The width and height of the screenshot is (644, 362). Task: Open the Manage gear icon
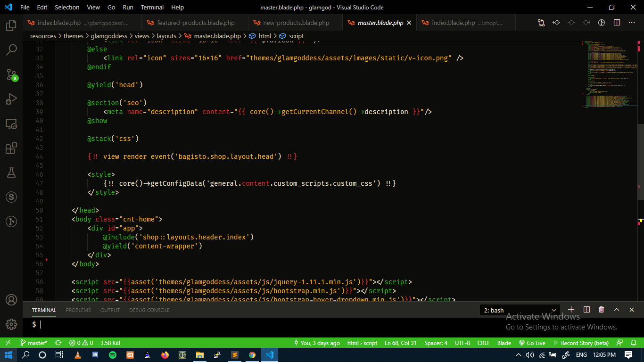click(11, 324)
